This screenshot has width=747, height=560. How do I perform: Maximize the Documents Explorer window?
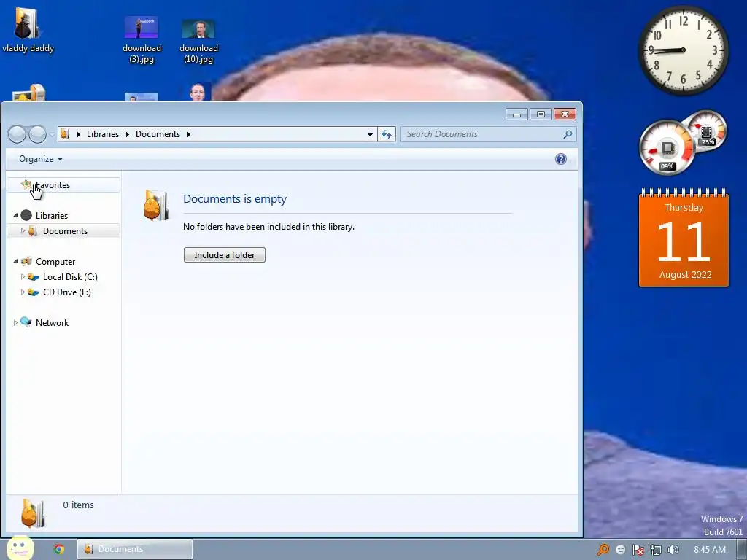tap(541, 114)
